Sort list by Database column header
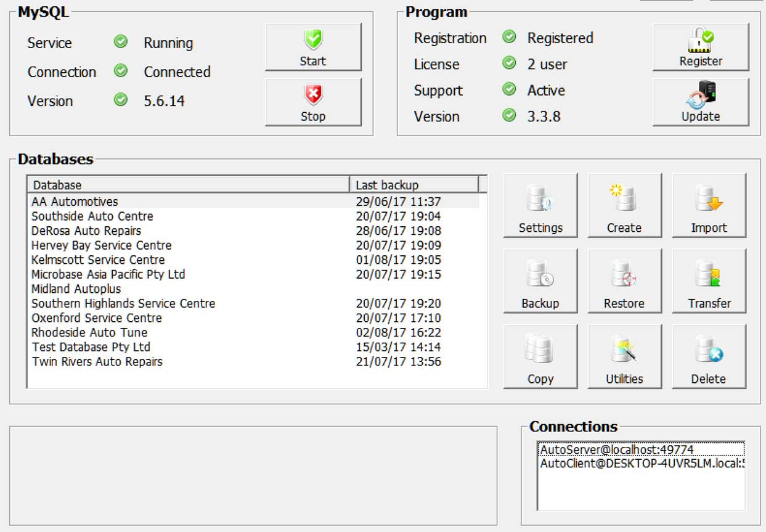Screen dimensions: 766x532 [x=188, y=185]
